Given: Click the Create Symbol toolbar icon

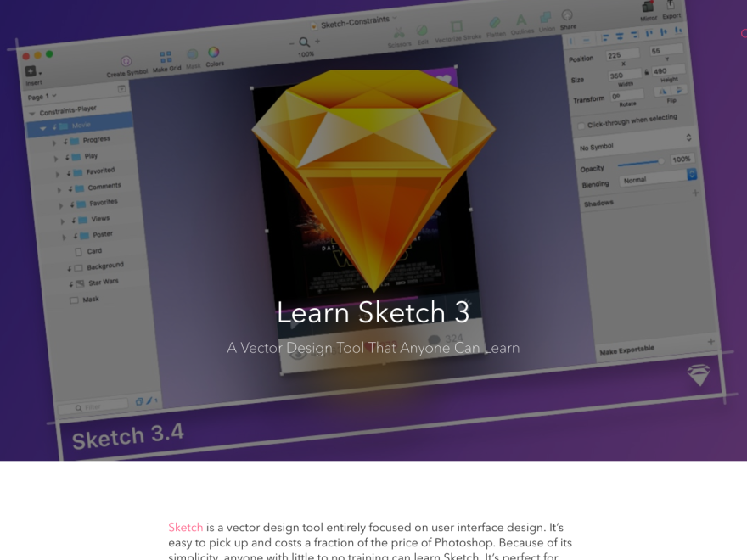Looking at the screenshot, I should pyautogui.click(x=126, y=61).
